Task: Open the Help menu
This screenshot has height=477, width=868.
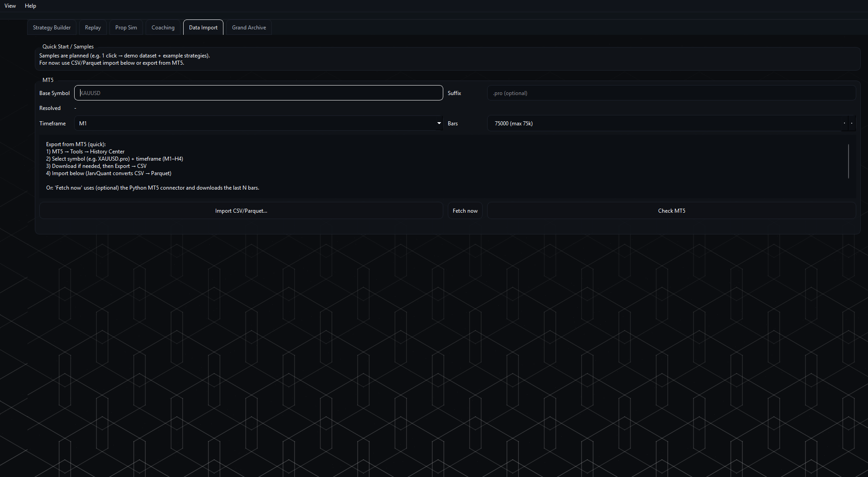Action: pyautogui.click(x=30, y=6)
